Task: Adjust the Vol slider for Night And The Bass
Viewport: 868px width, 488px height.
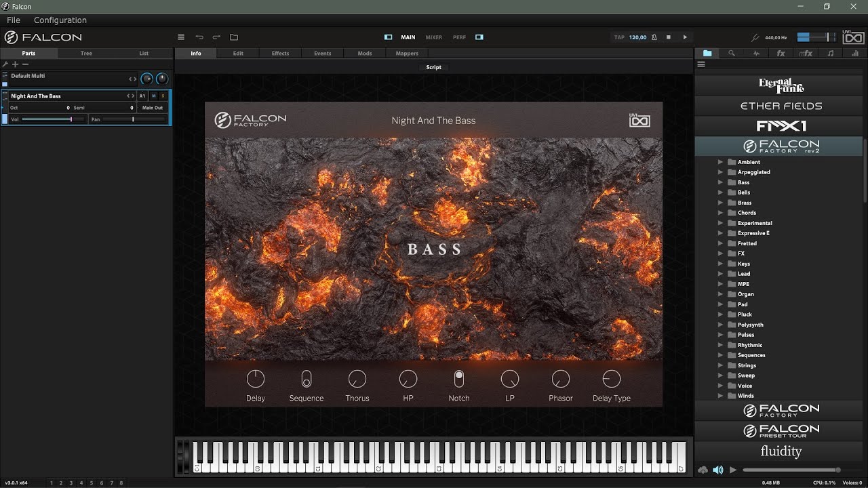Action: point(53,119)
